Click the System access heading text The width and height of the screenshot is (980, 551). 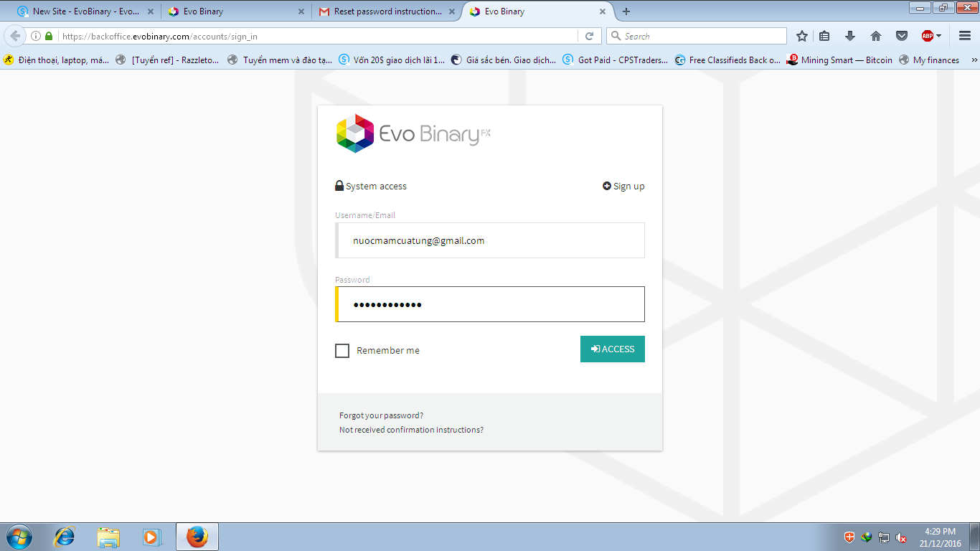pyautogui.click(x=376, y=187)
